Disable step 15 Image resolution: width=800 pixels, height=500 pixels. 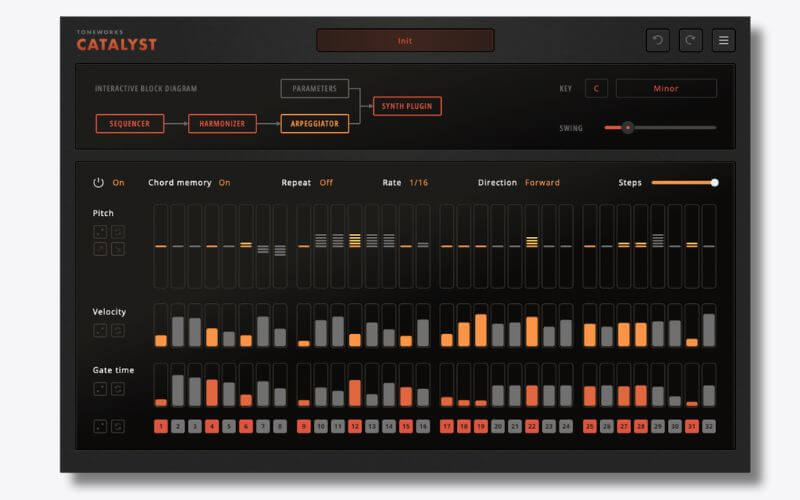coord(406,426)
